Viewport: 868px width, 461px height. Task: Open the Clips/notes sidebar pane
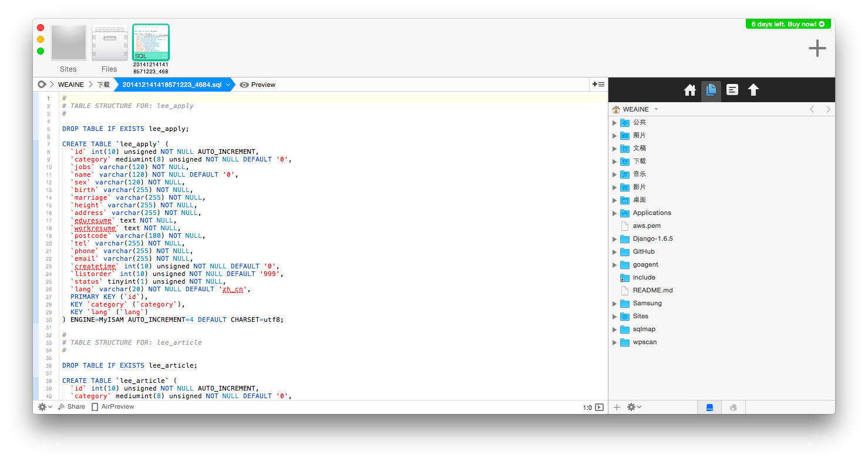point(732,90)
